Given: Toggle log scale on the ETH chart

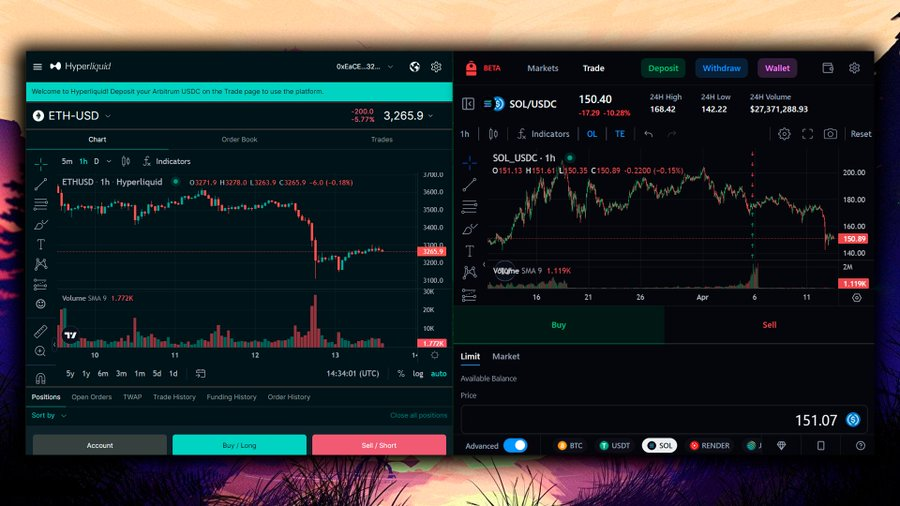Looking at the screenshot, I should [x=418, y=374].
